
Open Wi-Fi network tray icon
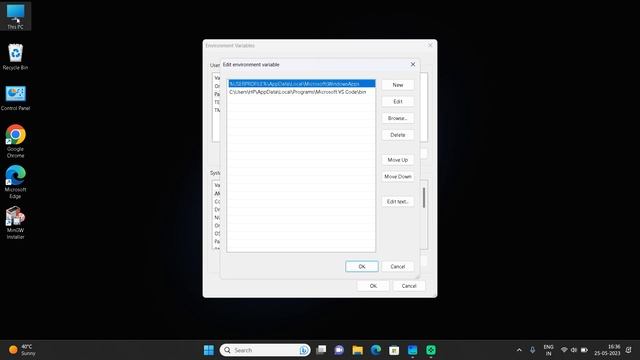564,350
